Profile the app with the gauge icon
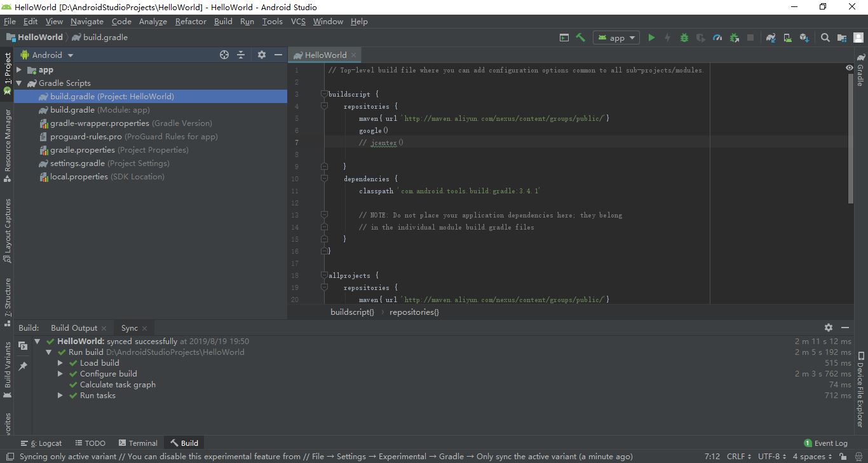 tap(717, 38)
